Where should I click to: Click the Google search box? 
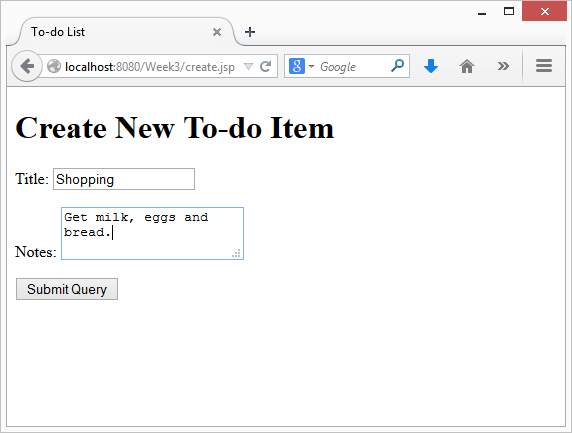[353, 67]
